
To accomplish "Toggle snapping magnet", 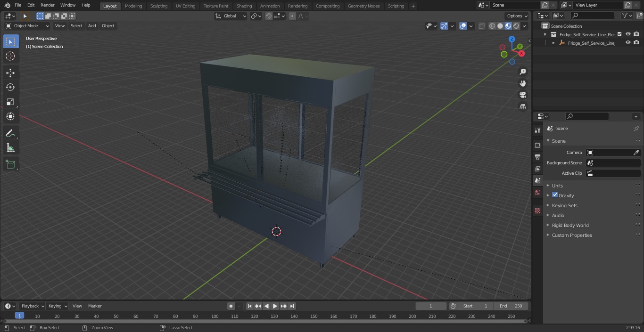I will [x=268, y=16].
